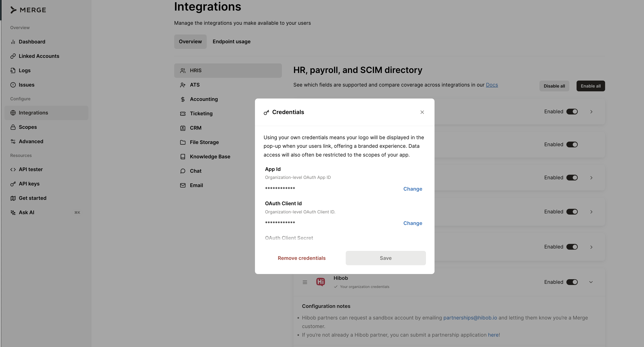
Task: Toggle Enabled switch in the row lacking a chevron
Action: click(572, 145)
